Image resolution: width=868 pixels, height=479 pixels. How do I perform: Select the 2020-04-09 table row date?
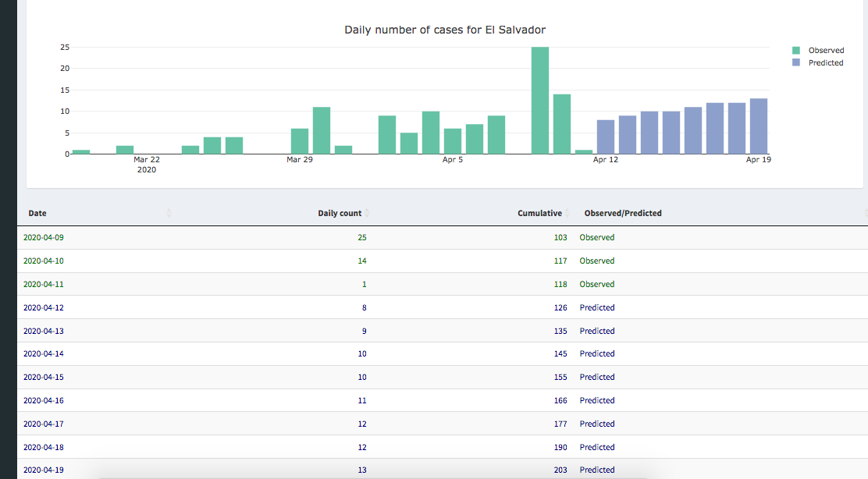click(x=44, y=237)
